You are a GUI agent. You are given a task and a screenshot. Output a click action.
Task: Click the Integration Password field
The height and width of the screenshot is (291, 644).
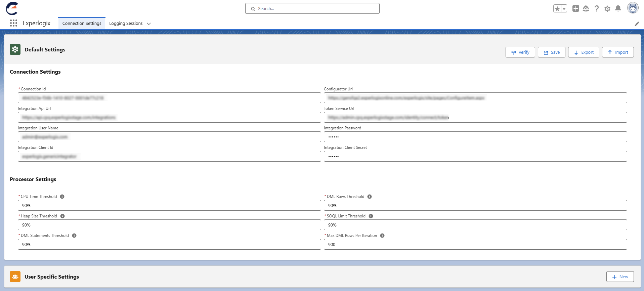[x=475, y=137]
